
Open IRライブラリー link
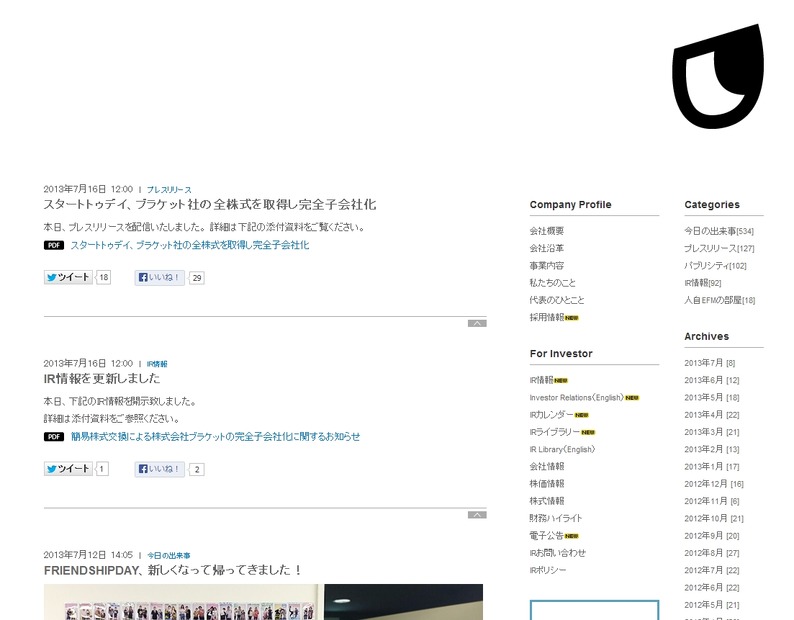tap(555, 432)
